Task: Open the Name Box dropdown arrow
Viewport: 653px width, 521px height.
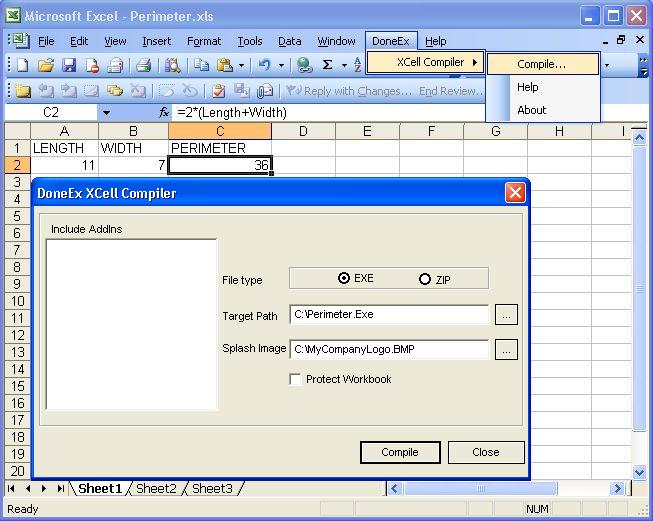Action: (106, 112)
